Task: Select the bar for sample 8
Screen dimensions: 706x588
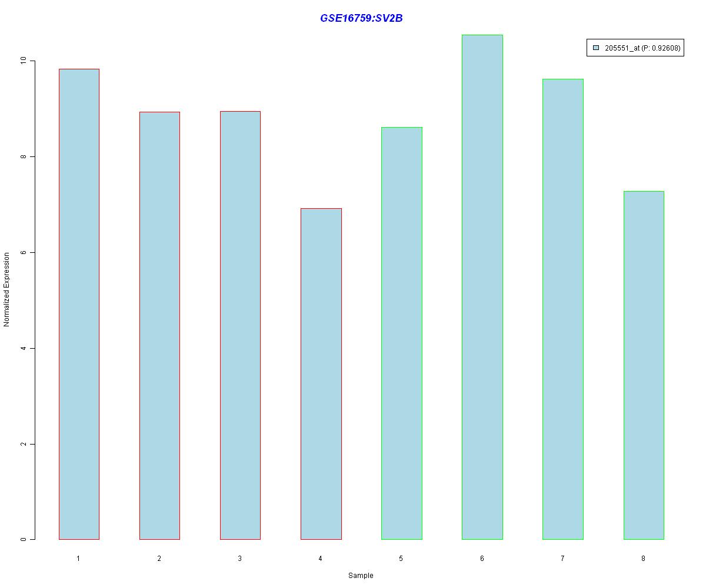Action: tap(644, 365)
